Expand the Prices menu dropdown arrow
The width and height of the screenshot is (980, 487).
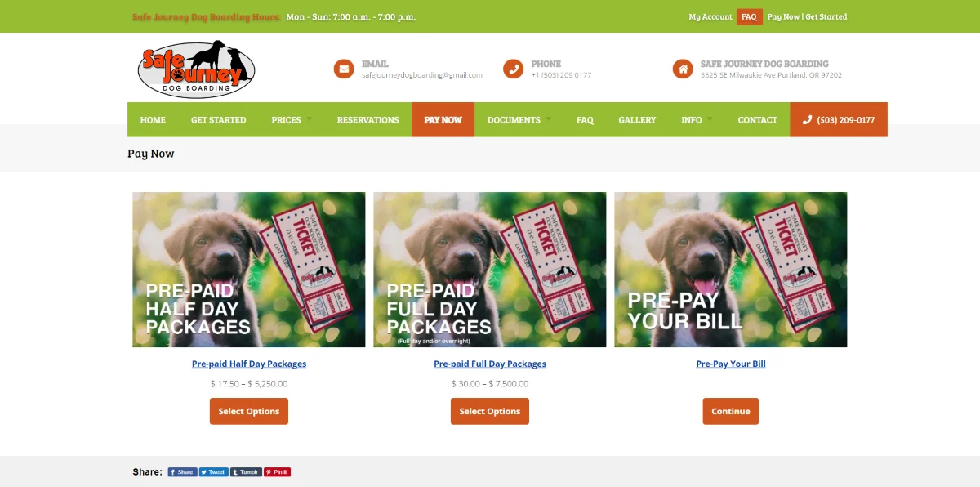pos(309,119)
